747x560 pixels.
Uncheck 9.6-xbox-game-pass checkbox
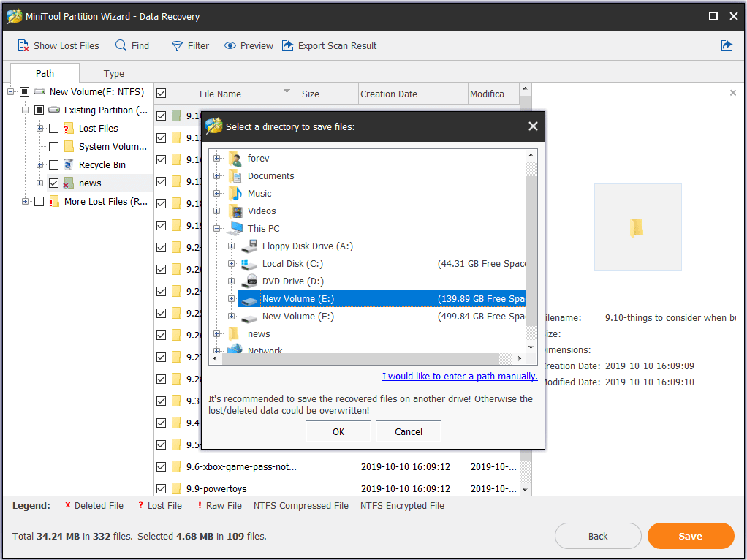pyautogui.click(x=162, y=466)
